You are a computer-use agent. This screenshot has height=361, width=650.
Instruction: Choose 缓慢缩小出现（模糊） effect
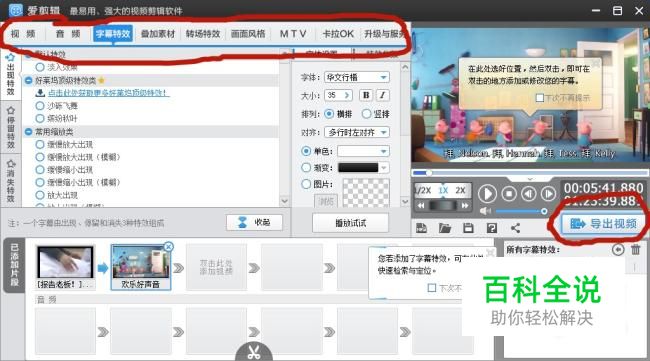click(x=40, y=182)
